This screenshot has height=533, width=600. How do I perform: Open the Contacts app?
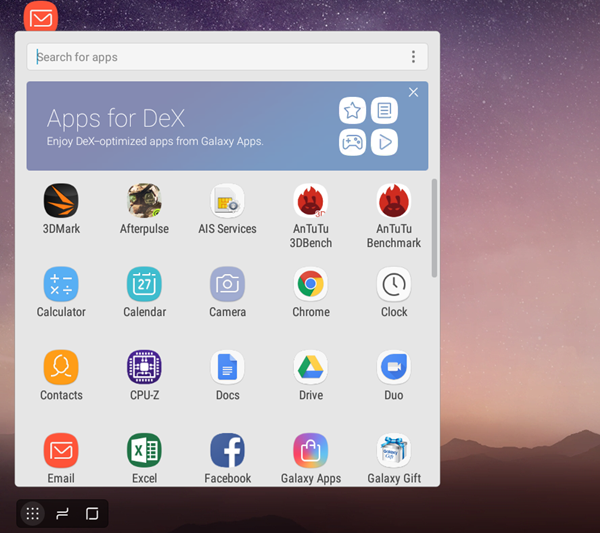(61, 367)
